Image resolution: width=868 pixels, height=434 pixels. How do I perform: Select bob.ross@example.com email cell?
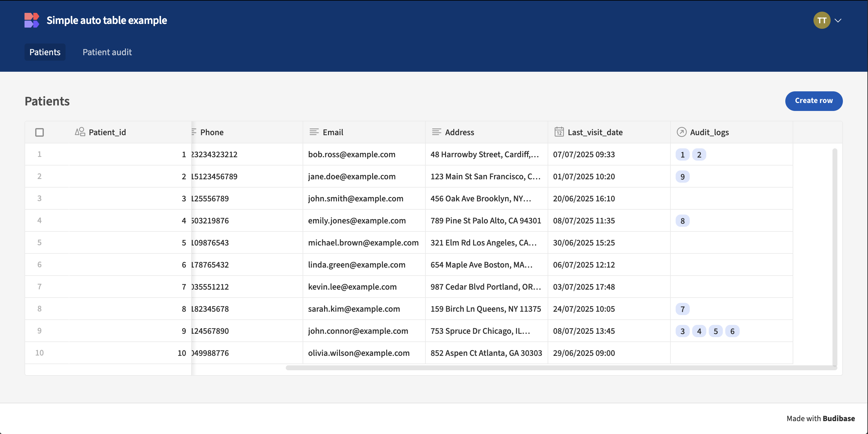coord(364,154)
